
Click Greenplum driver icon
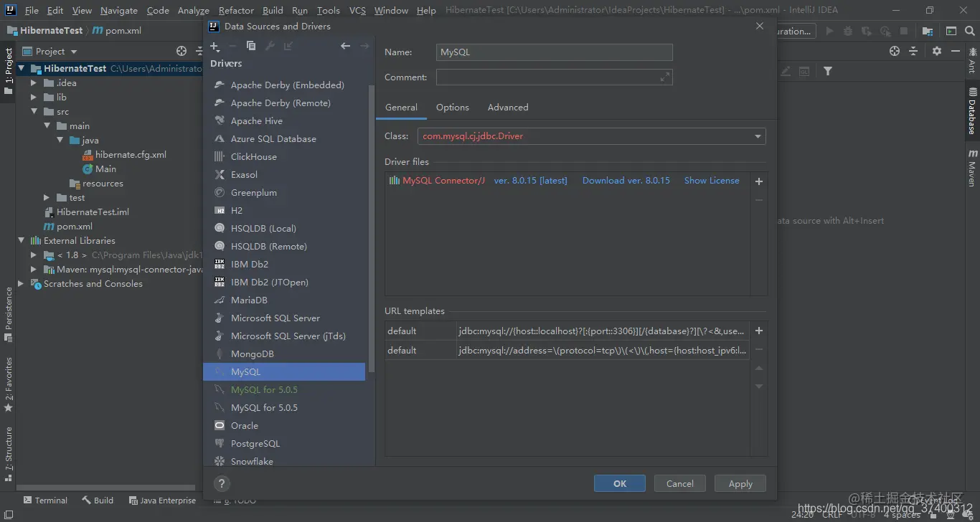220,192
